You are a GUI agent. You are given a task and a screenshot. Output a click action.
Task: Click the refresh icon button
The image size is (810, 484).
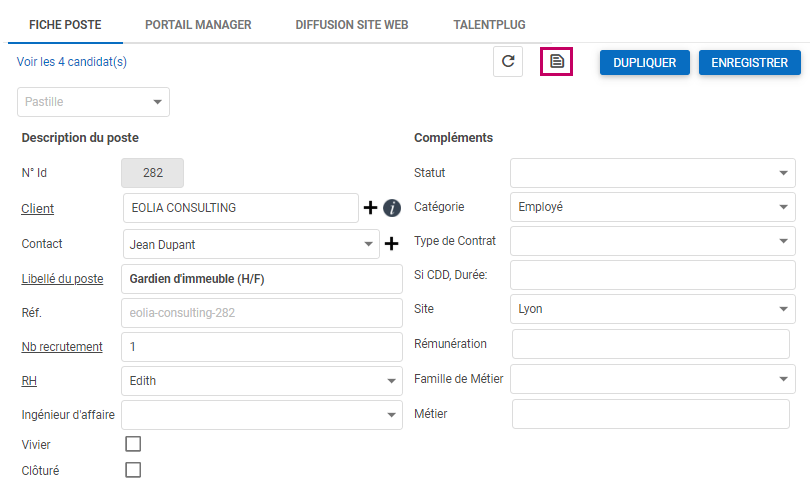coord(508,62)
